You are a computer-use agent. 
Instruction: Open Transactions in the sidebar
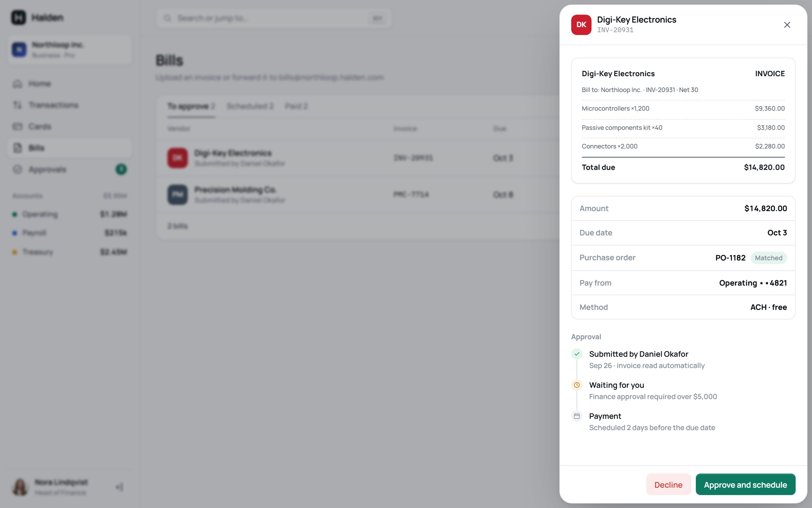(69, 105)
